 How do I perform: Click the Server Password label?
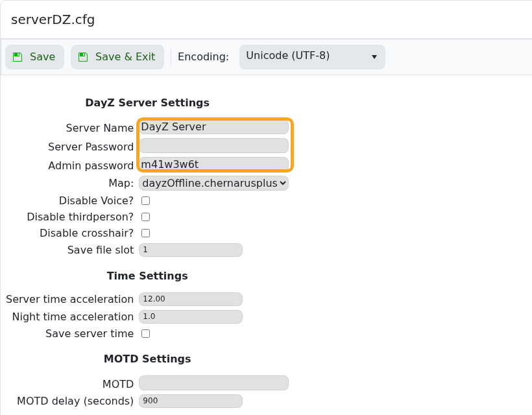click(91, 147)
